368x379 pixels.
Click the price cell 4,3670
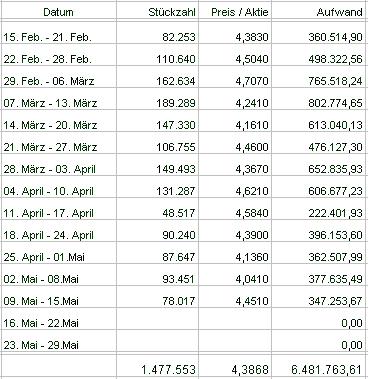[235, 165]
